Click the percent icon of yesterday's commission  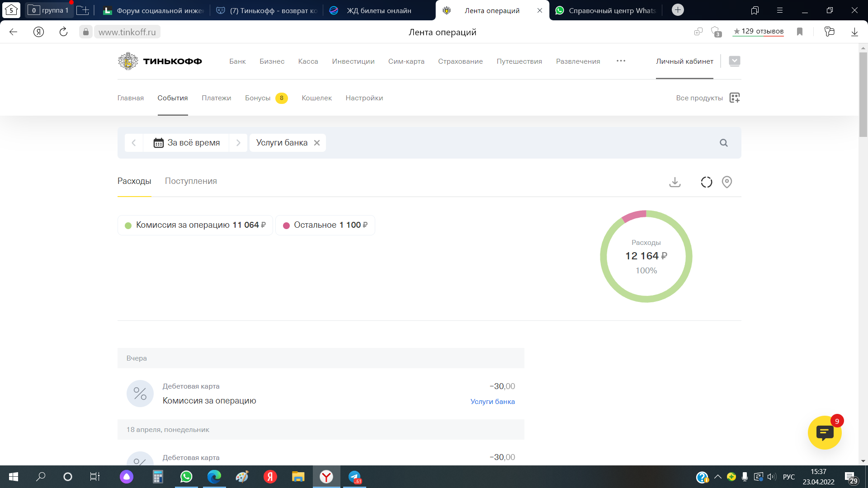click(x=140, y=394)
